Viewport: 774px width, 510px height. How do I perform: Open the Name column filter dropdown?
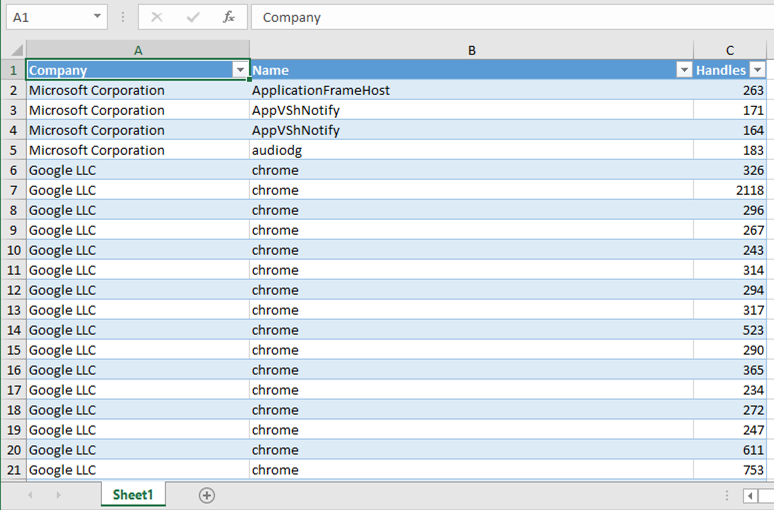684,70
